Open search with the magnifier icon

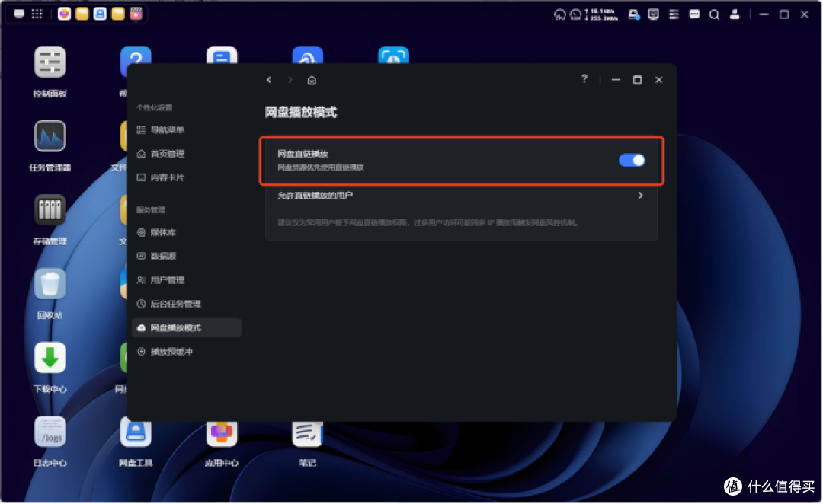(714, 14)
